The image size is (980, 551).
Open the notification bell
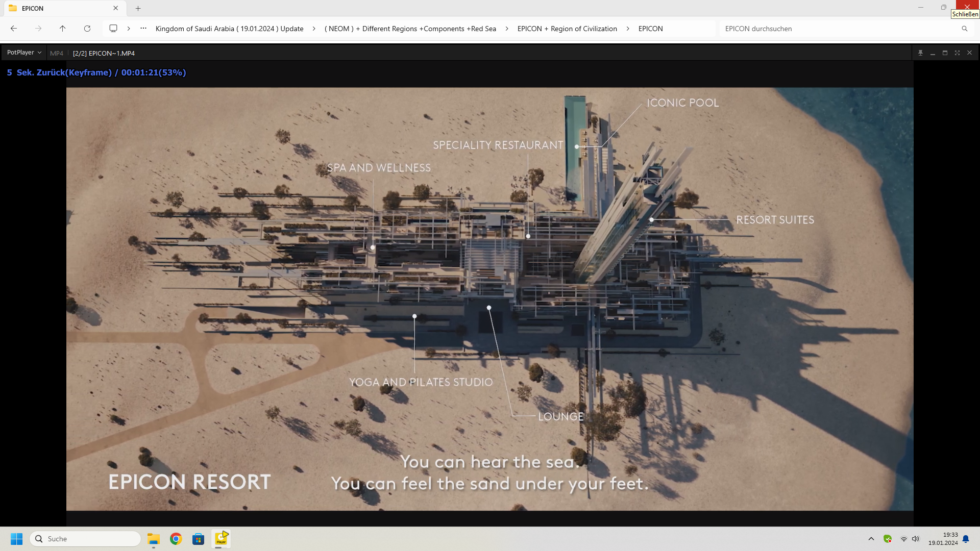point(966,539)
